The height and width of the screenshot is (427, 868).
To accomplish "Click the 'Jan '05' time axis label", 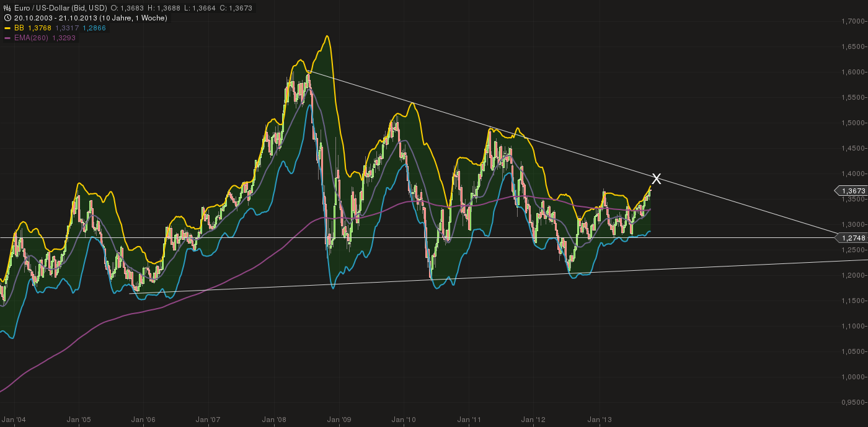I will point(78,420).
